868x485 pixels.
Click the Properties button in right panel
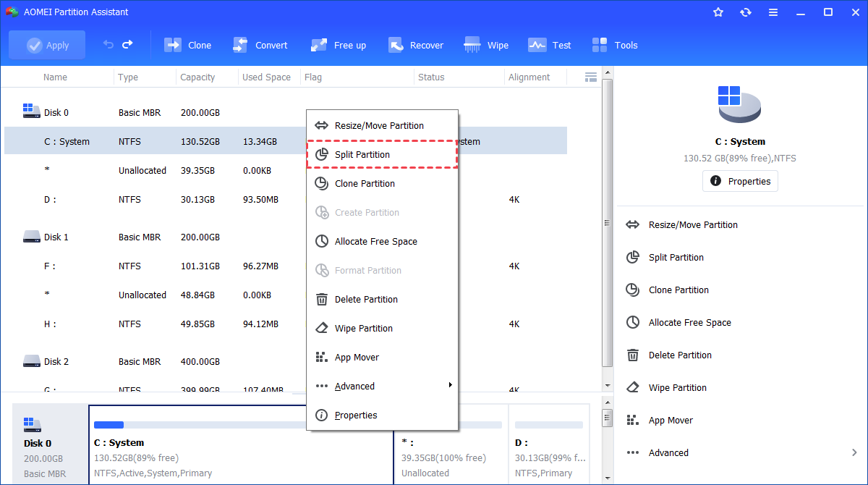[740, 181]
